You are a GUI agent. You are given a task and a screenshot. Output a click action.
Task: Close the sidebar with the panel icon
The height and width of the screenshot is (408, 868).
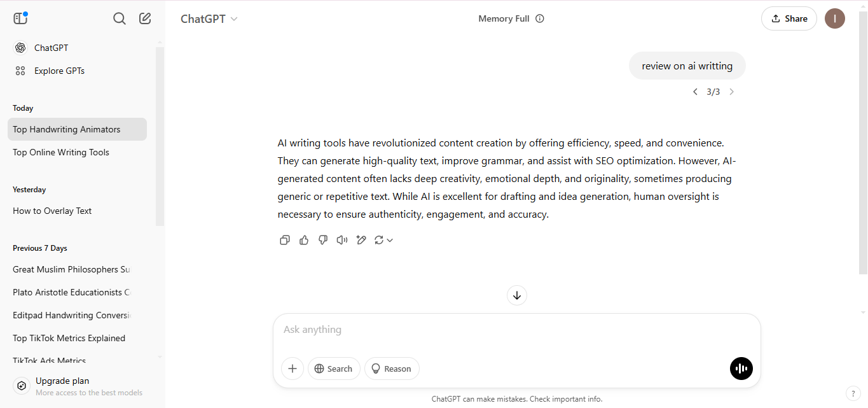click(20, 18)
